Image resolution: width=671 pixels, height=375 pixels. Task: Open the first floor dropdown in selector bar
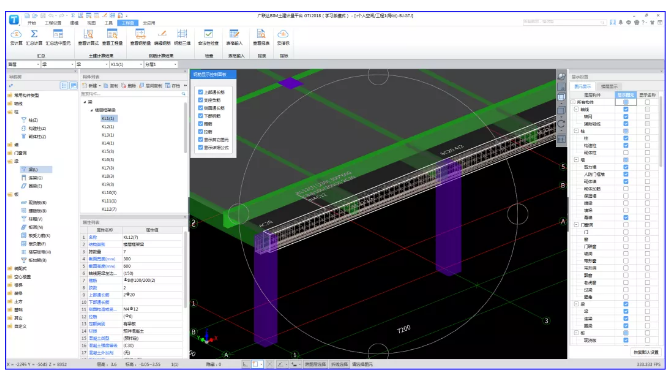[24, 64]
